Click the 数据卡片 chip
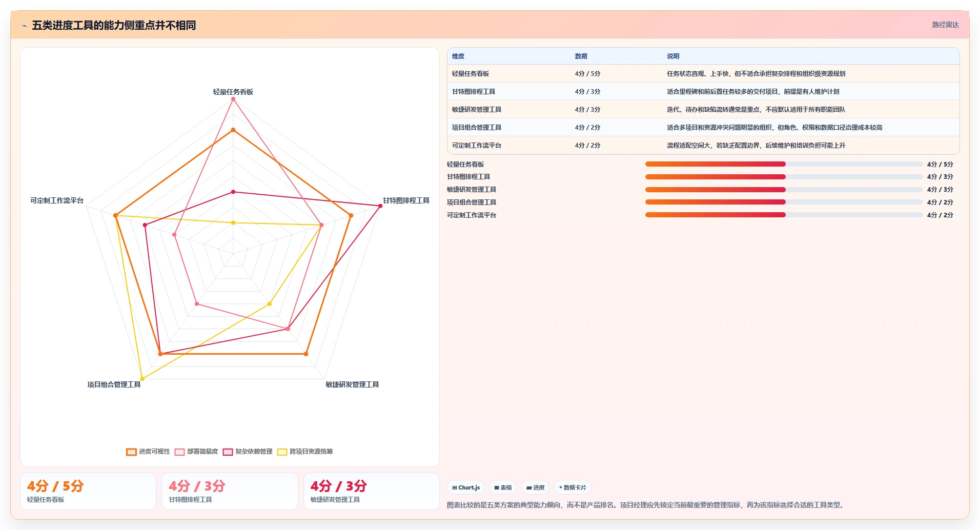Screen dimensions: 980x530 click(x=573, y=487)
